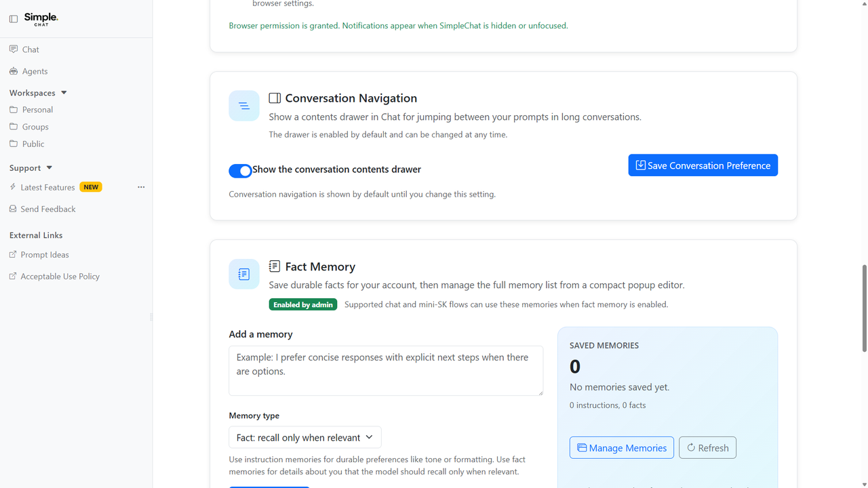
Task: Collapse the Workspaces section
Action: [x=38, y=93]
